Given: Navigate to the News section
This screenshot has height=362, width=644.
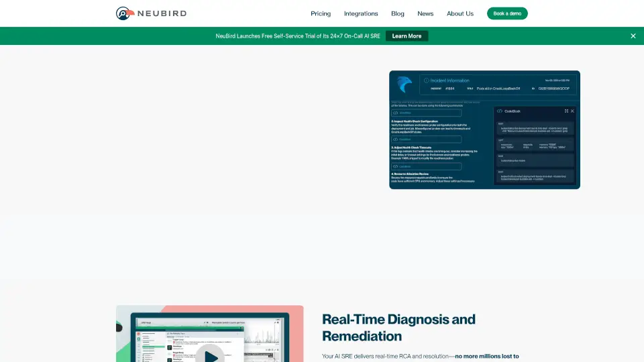Looking at the screenshot, I should 425,13.
